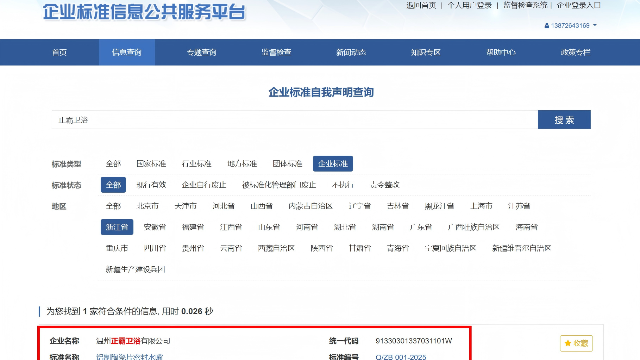Filter region by 新疆维吾尔自治区

[x=522, y=248]
